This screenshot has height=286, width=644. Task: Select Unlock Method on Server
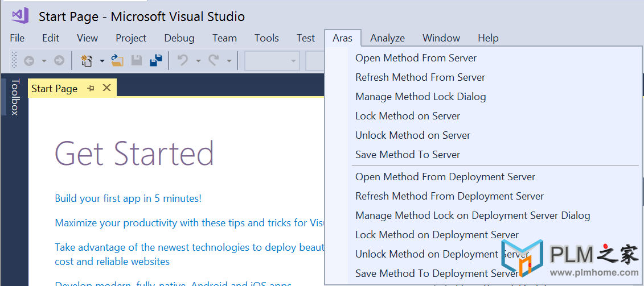point(413,135)
